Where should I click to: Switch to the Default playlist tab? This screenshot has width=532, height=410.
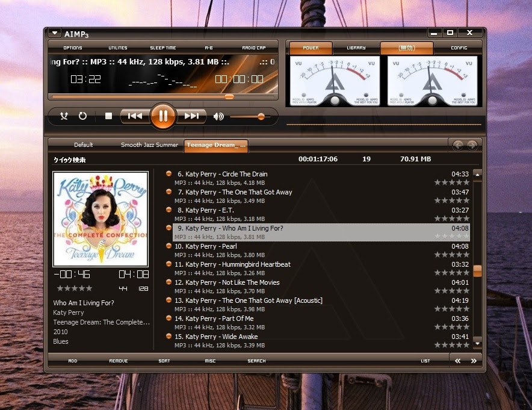tap(84, 145)
